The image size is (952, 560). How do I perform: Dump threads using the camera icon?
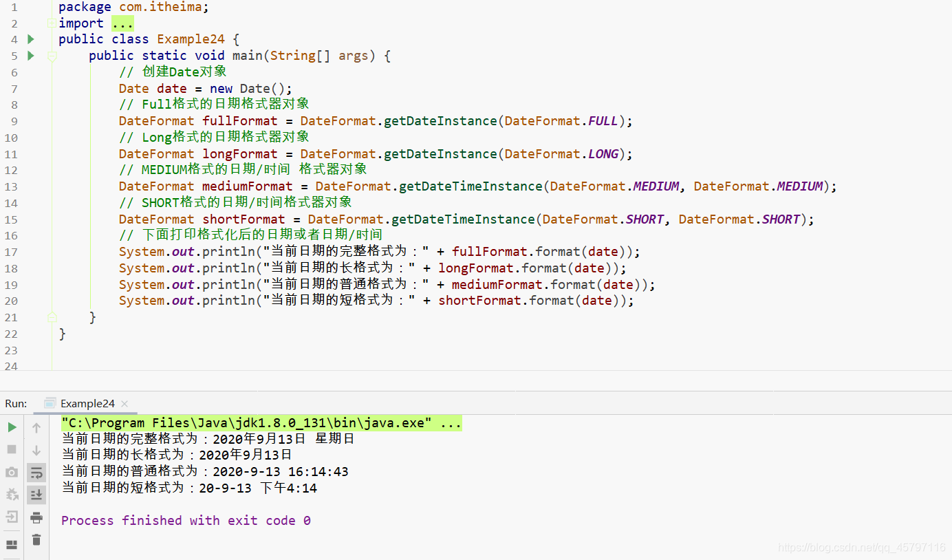coord(12,472)
